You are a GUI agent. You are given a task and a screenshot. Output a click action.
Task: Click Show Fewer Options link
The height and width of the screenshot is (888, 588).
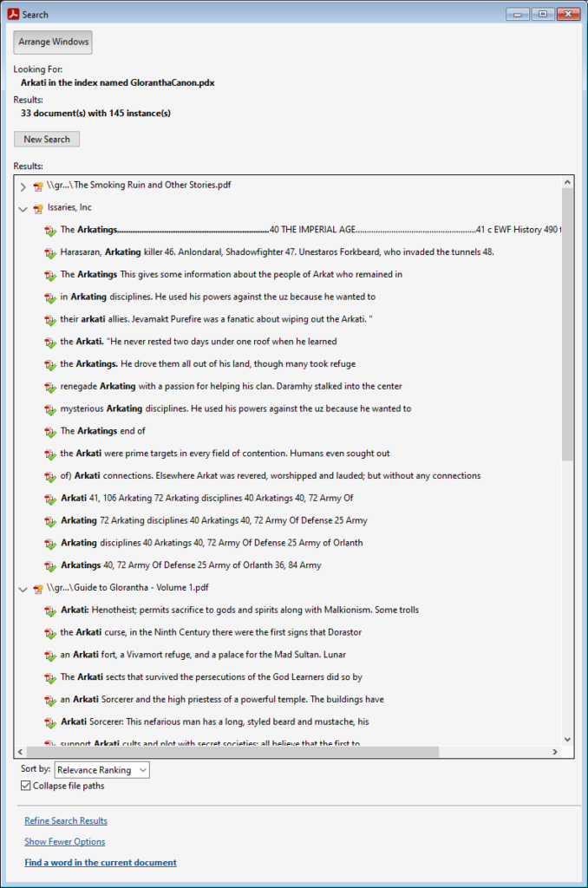64,841
